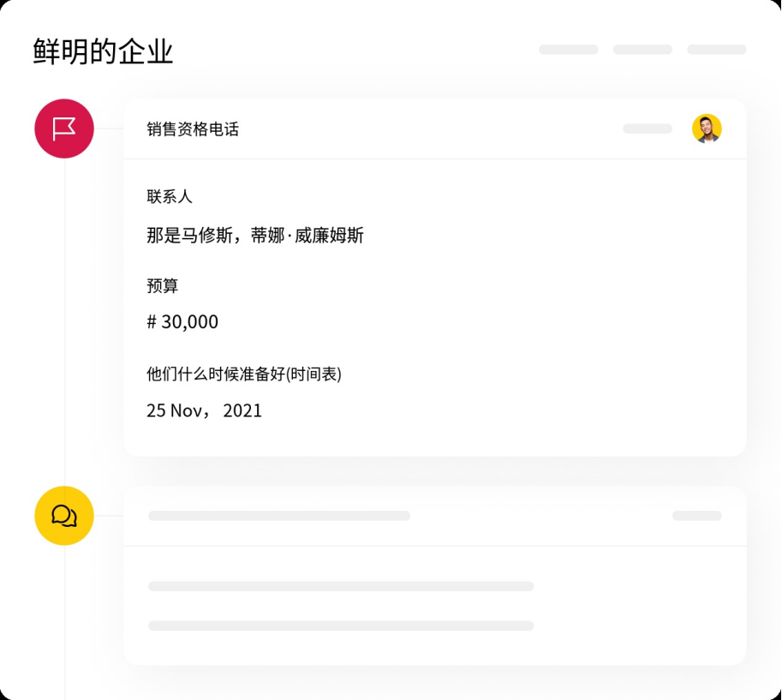782x700 pixels.
Task: Select the last placeholder tab at top right
Action: (x=717, y=50)
